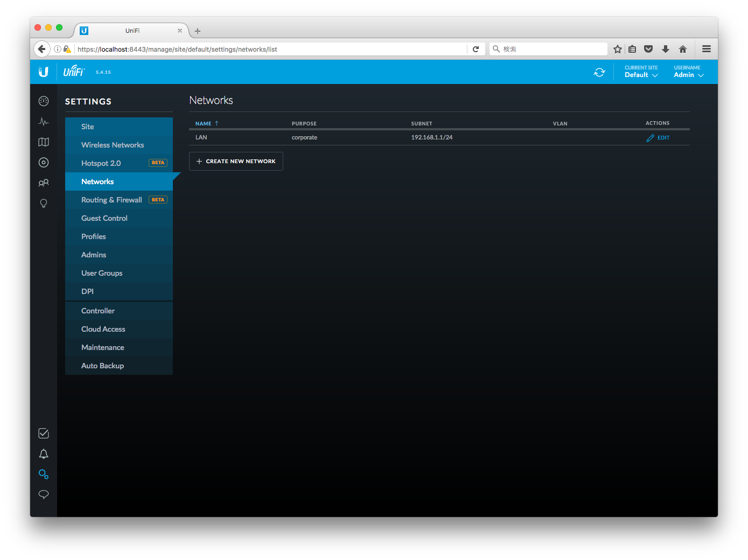This screenshot has width=748, height=560.
Task: Open the Dashboard icon in sidebar
Action: click(44, 101)
